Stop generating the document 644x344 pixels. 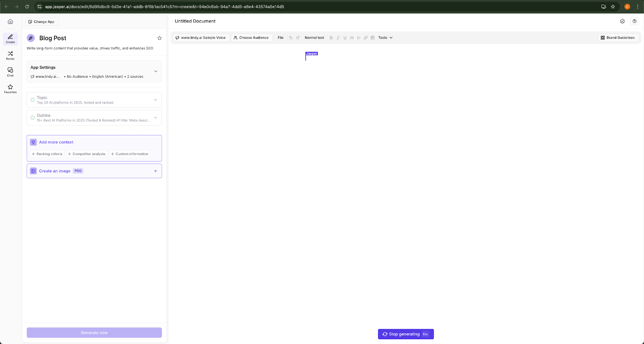click(x=406, y=334)
